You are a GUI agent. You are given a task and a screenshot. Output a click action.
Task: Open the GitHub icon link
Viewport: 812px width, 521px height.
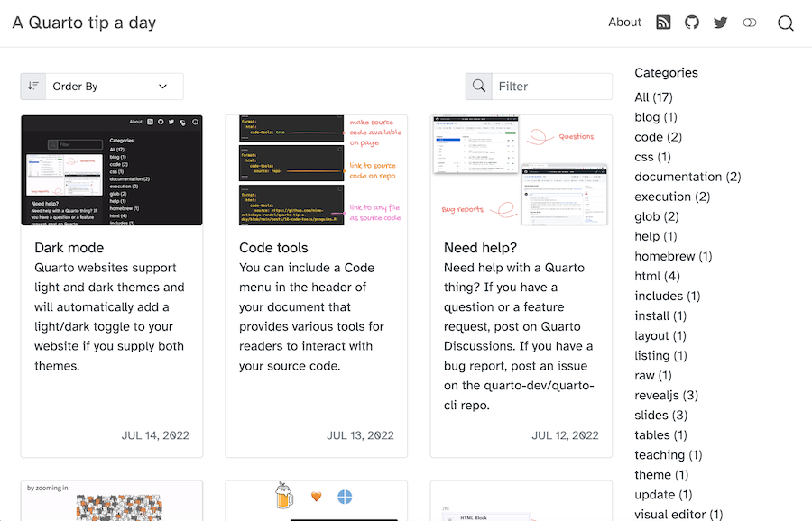692,23
